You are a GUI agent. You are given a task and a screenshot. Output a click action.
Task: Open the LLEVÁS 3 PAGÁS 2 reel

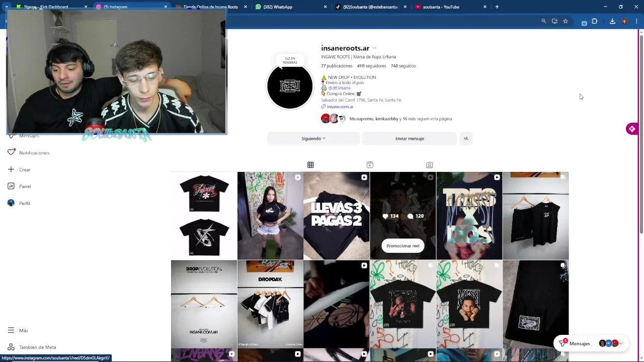coord(336,216)
